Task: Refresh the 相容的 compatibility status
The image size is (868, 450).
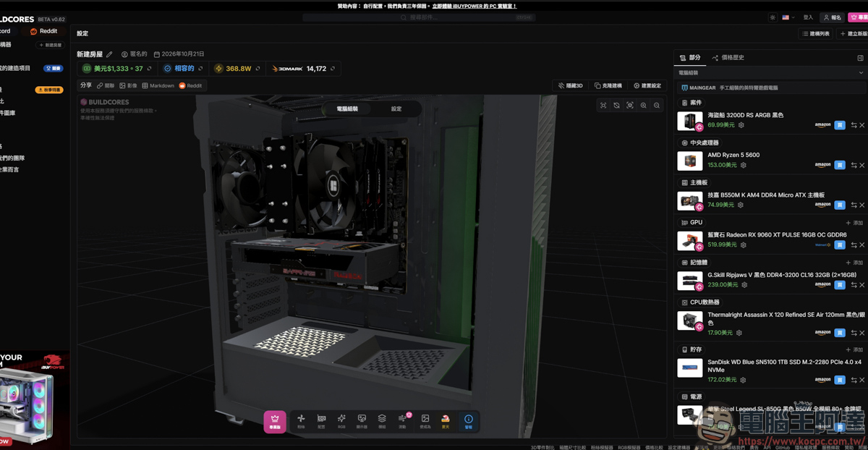Action: tap(201, 69)
